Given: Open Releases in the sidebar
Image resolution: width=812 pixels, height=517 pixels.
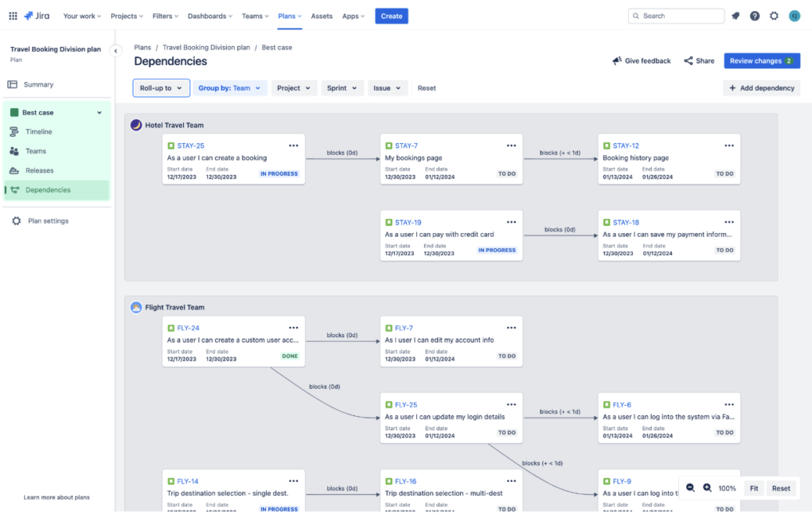Looking at the screenshot, I should (57, 170).
